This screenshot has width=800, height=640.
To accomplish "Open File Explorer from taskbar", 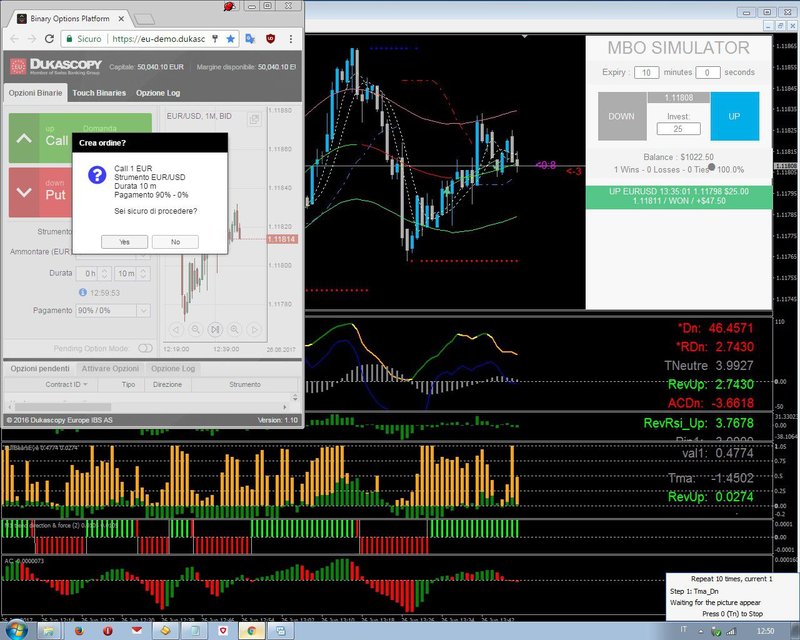I will point(48,631).
